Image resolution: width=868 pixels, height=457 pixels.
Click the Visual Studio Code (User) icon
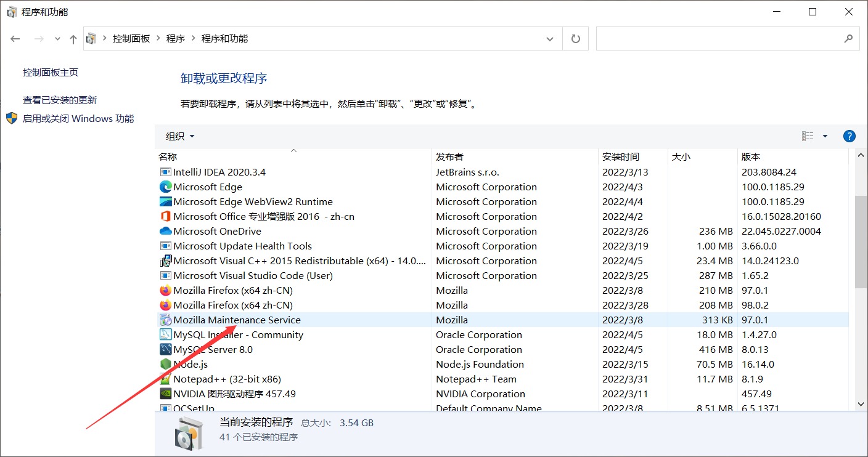click(165, 276)
